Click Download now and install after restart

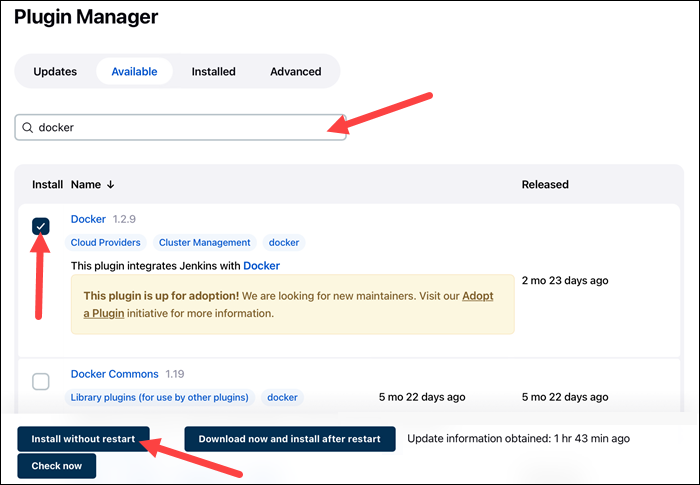[x=290, y=439]
